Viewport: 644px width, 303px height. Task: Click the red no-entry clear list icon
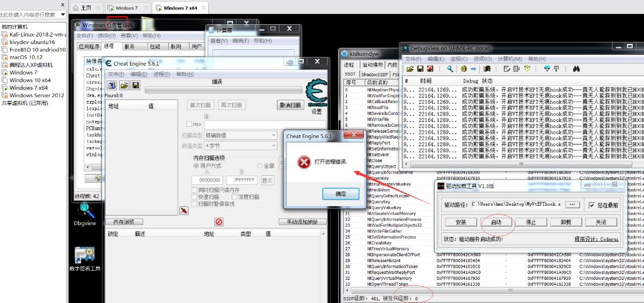tap(218, 221)
